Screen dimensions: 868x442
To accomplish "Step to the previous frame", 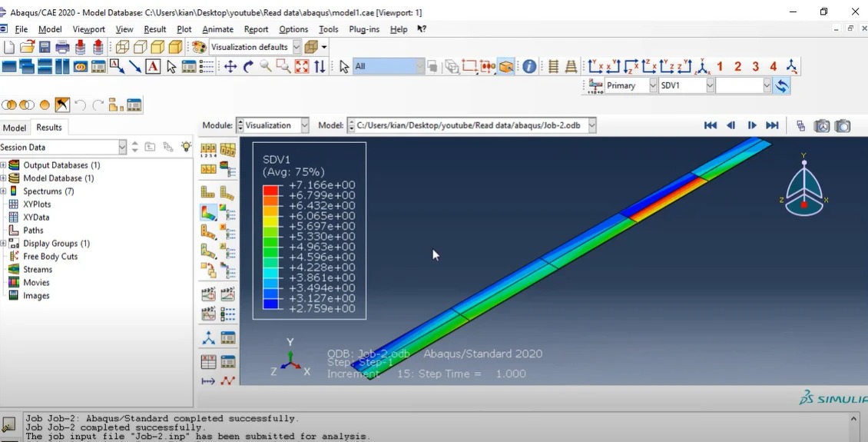I will point(731,126).
